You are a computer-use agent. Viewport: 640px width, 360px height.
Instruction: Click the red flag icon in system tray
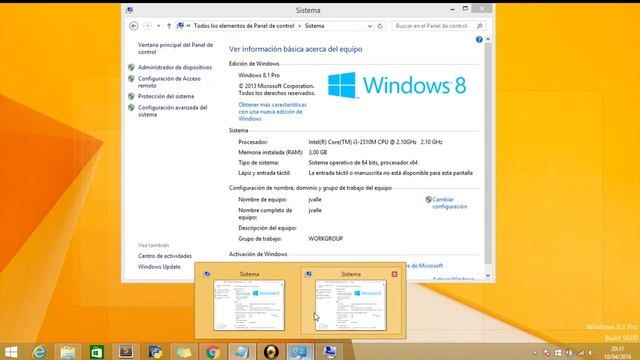(x=547, y=353)
